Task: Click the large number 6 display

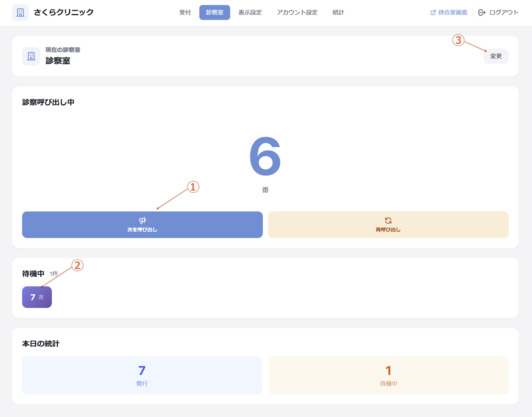Action: 265,156
